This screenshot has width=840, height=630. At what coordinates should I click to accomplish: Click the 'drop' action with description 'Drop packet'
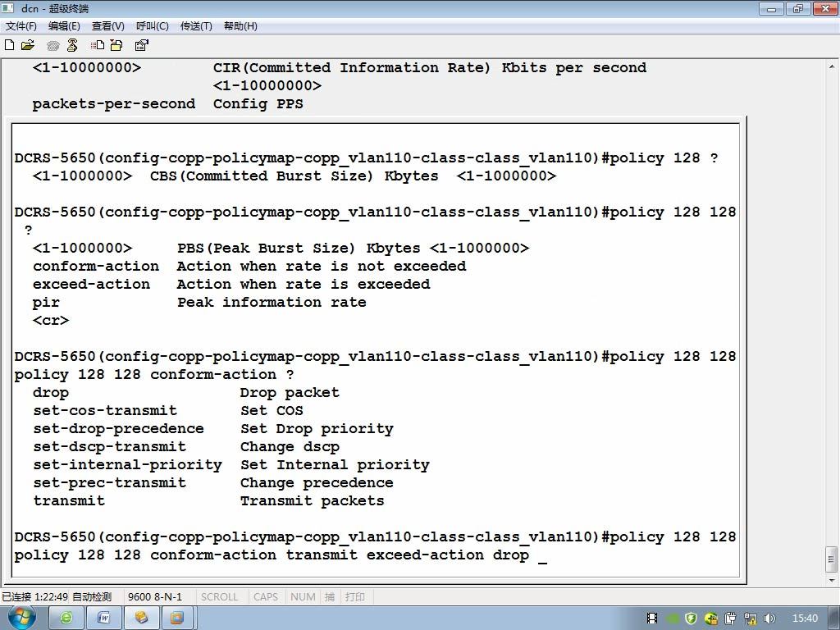point(50,393)
